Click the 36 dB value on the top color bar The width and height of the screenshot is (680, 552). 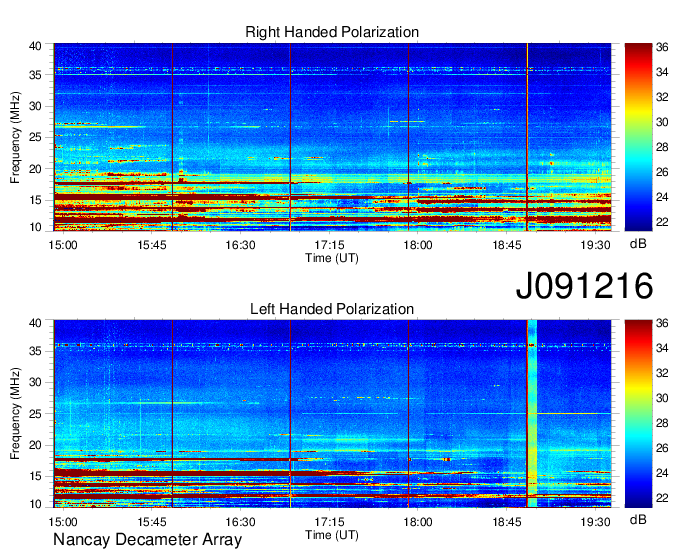[x=662, y=47]
